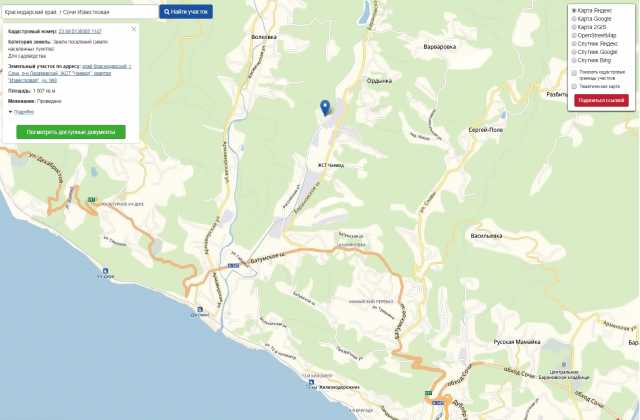
Task: Click the Central Baranovskoe cemetery map icon
Action: pyautogui.click(x=564, y=364)
